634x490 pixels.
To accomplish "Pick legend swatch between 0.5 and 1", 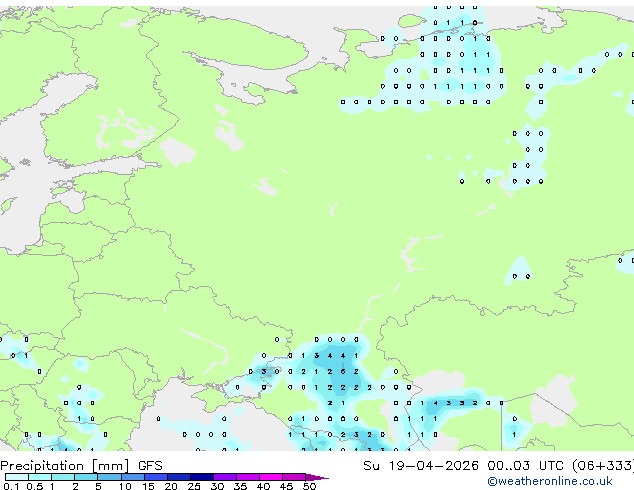I will tap(40, 477).
